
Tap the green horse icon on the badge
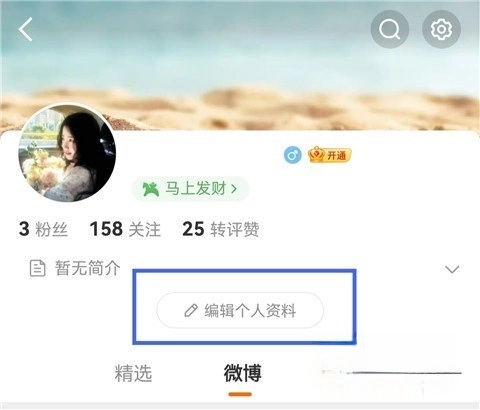(150, 189)
